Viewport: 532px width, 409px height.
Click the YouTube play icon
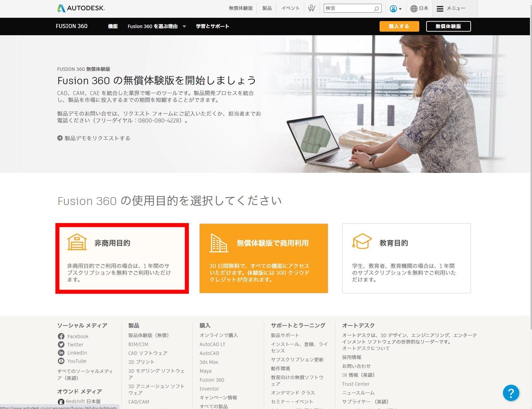[61, 361]
